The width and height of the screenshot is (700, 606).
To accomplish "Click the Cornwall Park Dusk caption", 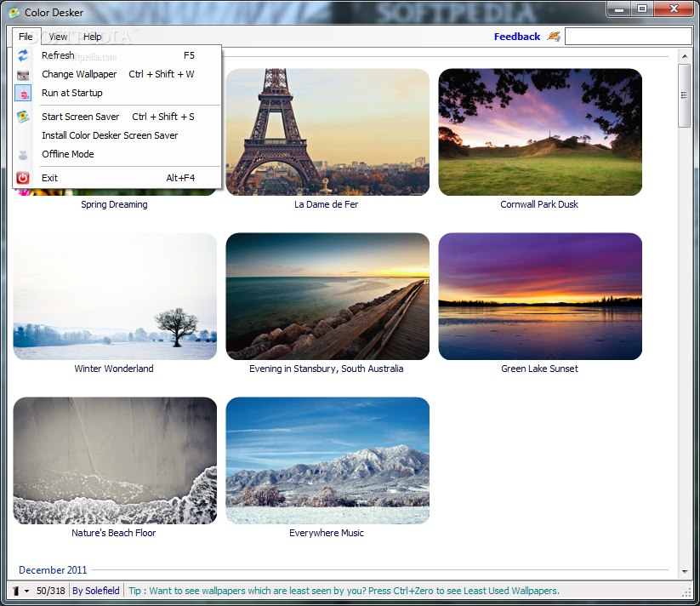I will coord(539,204).
